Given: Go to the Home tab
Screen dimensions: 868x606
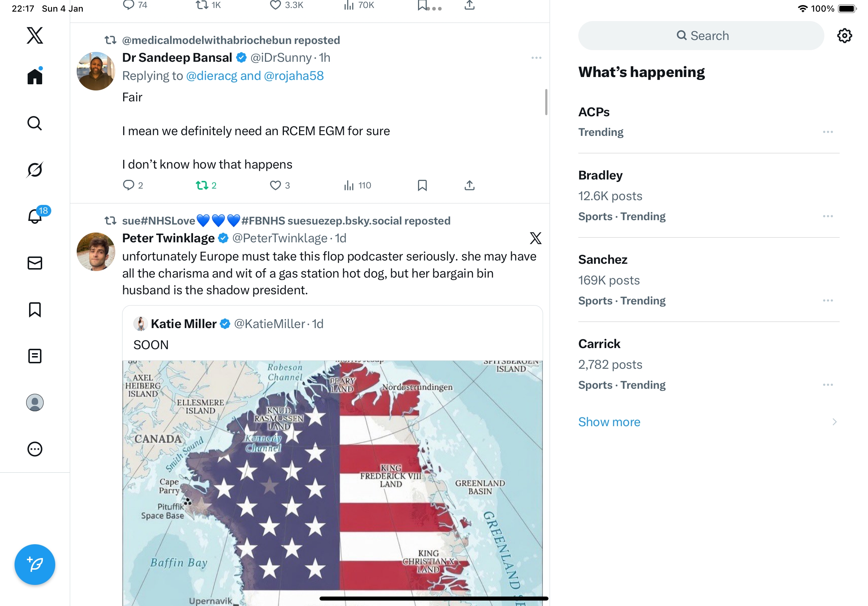Looking at the screenshot, I should click(35, 76).
